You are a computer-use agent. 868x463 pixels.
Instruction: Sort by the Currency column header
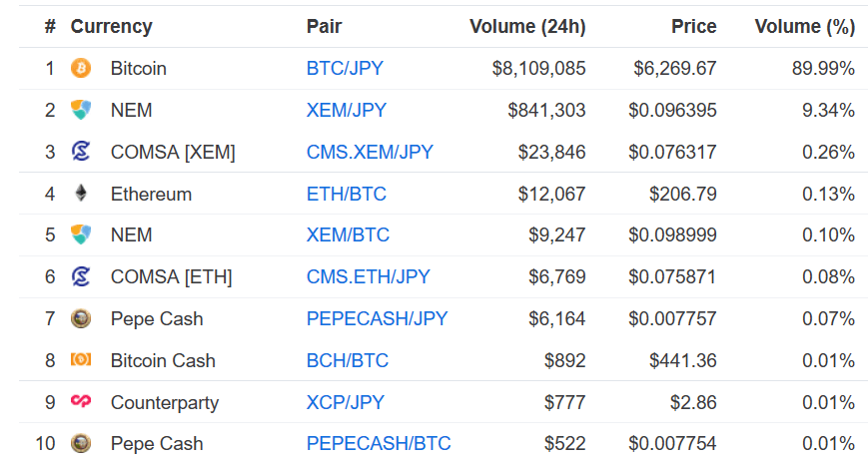point(111,26)
